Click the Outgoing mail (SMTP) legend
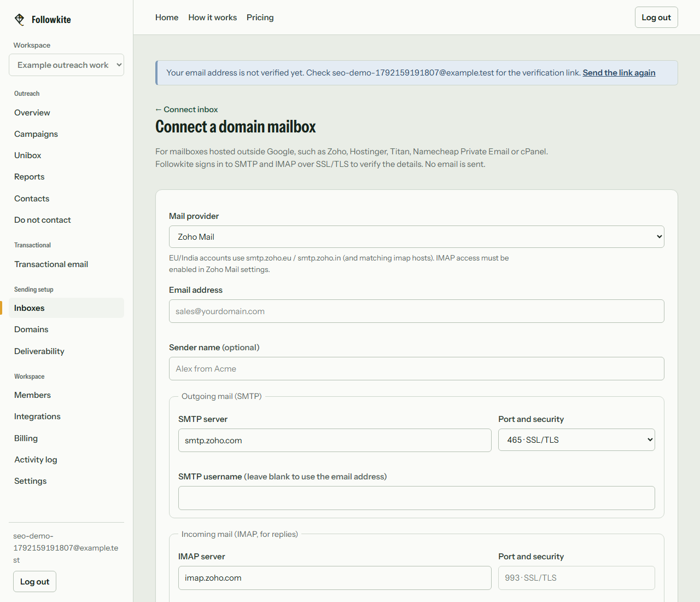This screenshot has height=602, width=700. click(221, 396)
